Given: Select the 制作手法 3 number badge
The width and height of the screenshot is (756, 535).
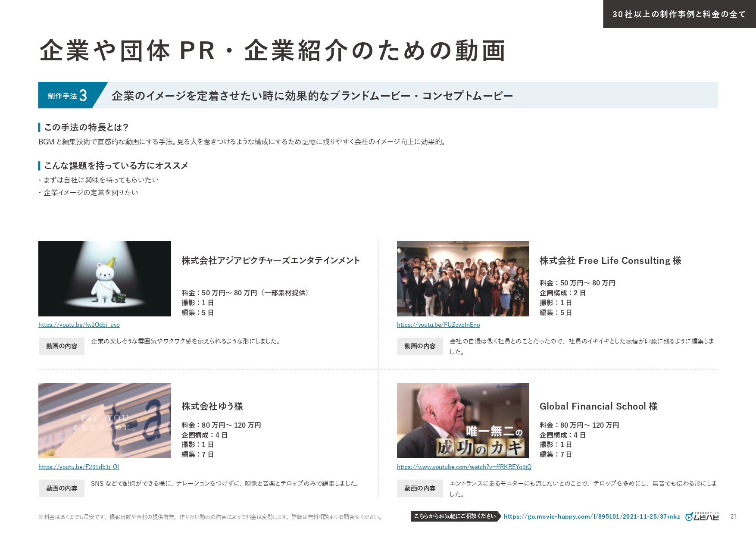Looking at the screenshot, I should 68,96.
